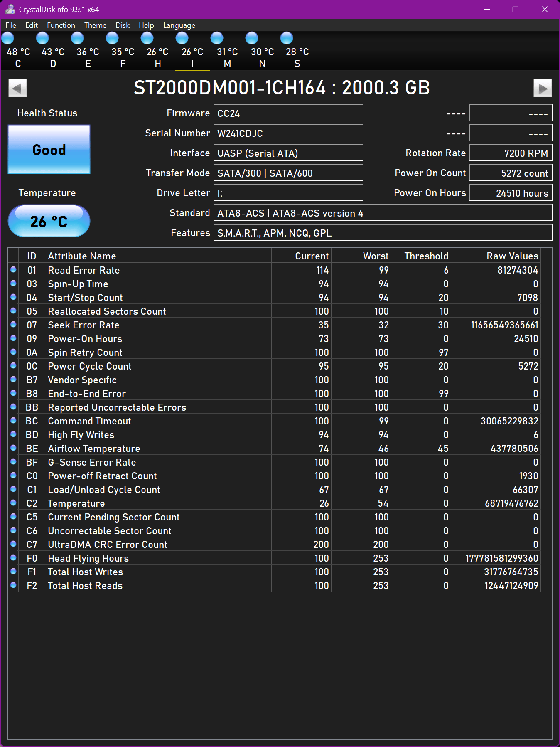Select the Power Cycle Count row
This screenshot has width=560, height=747.
click(x=274, y=366)
